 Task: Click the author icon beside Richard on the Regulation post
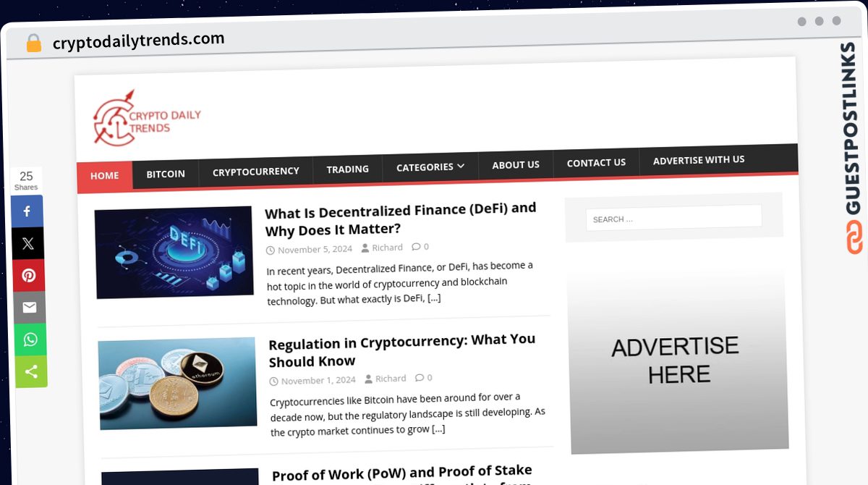(x=369, y=379)
